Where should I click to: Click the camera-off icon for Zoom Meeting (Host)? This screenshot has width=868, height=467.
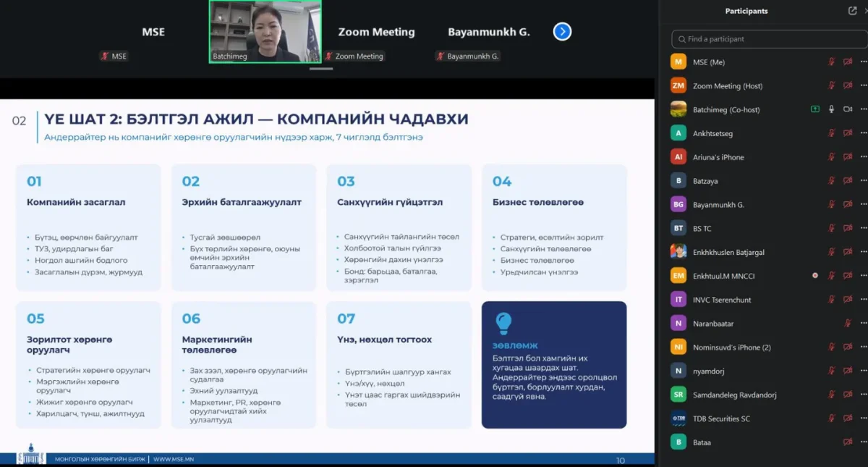[848, 86]
